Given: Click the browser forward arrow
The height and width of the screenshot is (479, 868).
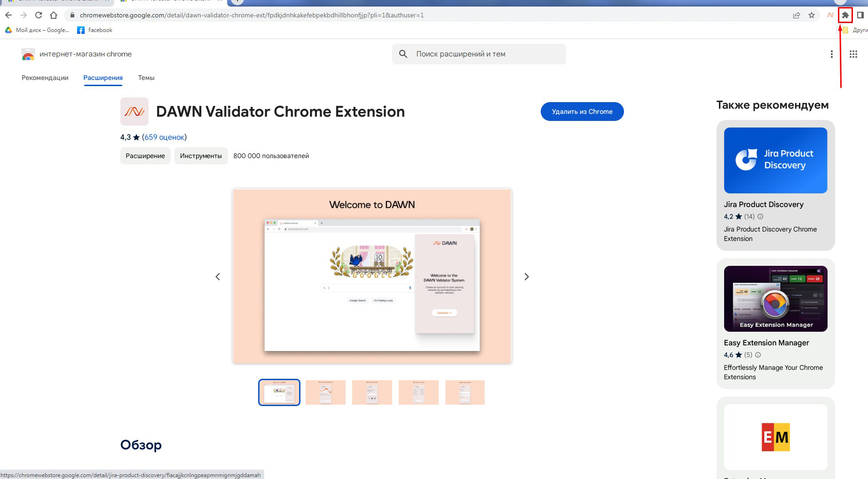Looking at the screenshot, I should [24, 15].
